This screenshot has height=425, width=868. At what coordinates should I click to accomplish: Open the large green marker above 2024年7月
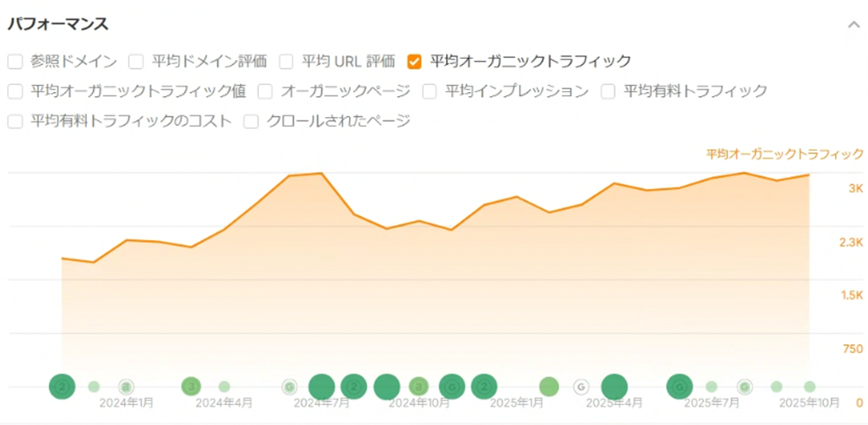click(x=322, y=387)
